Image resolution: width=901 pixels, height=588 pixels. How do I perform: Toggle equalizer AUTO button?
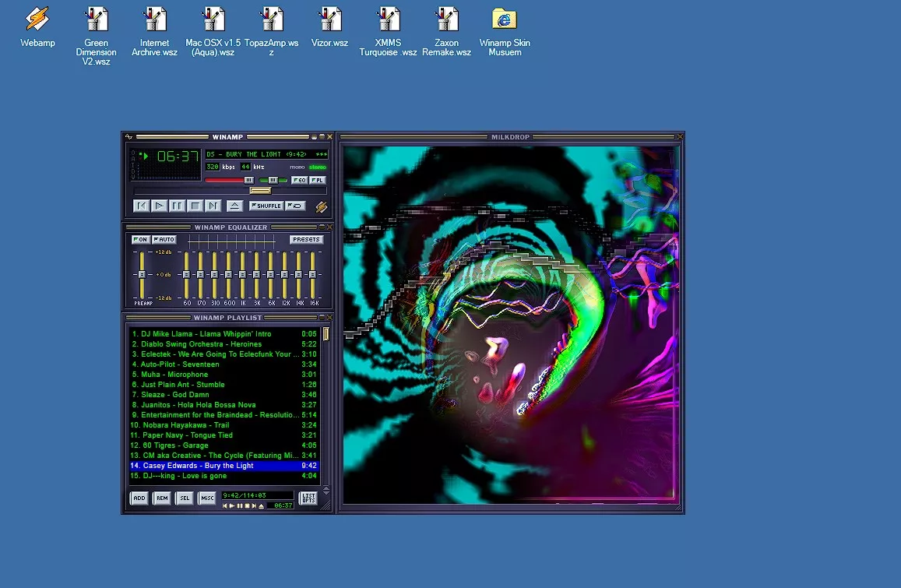coord(164,239)
